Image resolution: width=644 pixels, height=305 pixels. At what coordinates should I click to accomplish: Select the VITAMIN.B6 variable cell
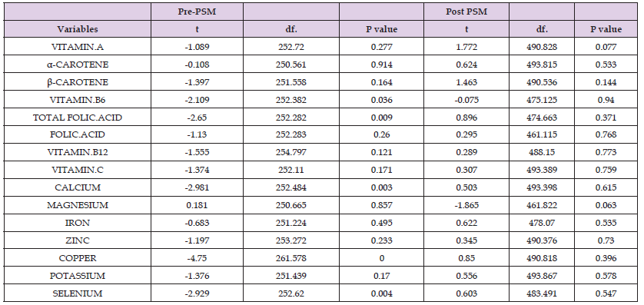(78, 100)
